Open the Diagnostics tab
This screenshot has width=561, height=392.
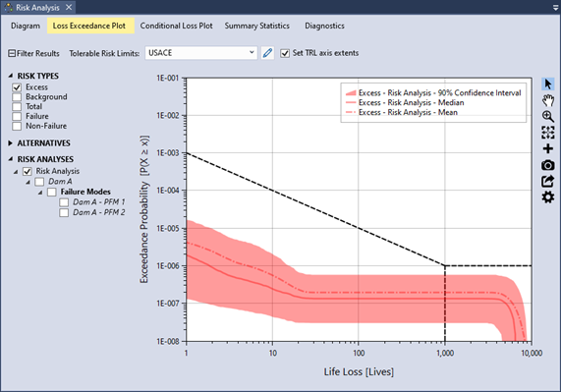324,26
